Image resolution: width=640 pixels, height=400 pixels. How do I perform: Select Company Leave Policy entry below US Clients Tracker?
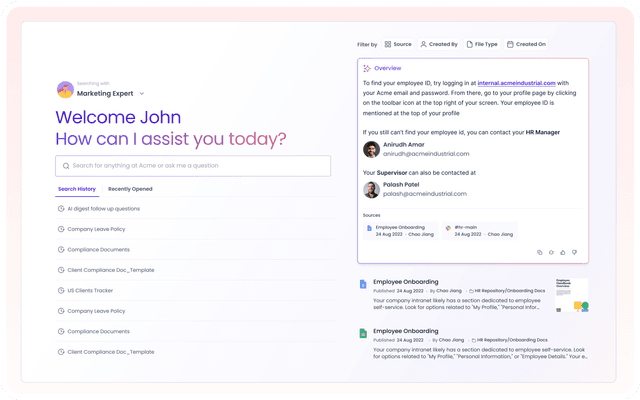[195, 311]
